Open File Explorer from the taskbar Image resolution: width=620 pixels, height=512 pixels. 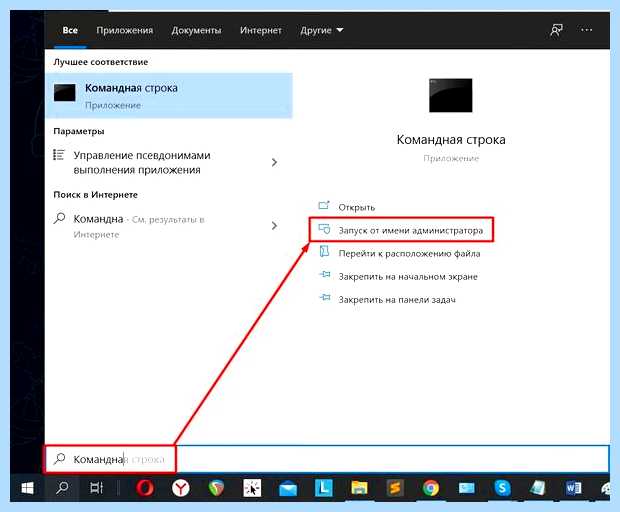coord(359,488)
